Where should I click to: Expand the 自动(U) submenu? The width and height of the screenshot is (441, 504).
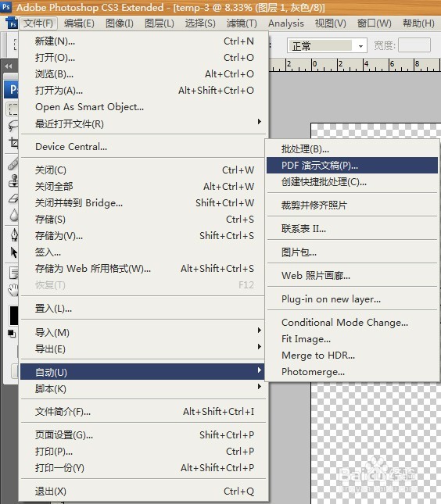[142, 372]
